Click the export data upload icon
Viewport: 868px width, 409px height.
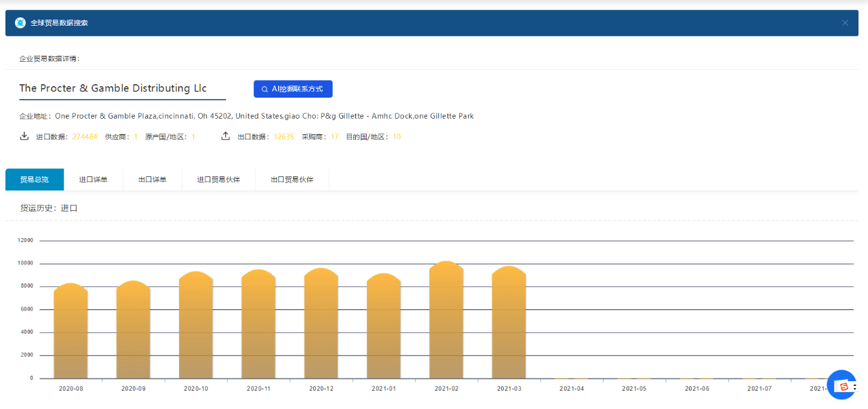(x=226, y=136)
